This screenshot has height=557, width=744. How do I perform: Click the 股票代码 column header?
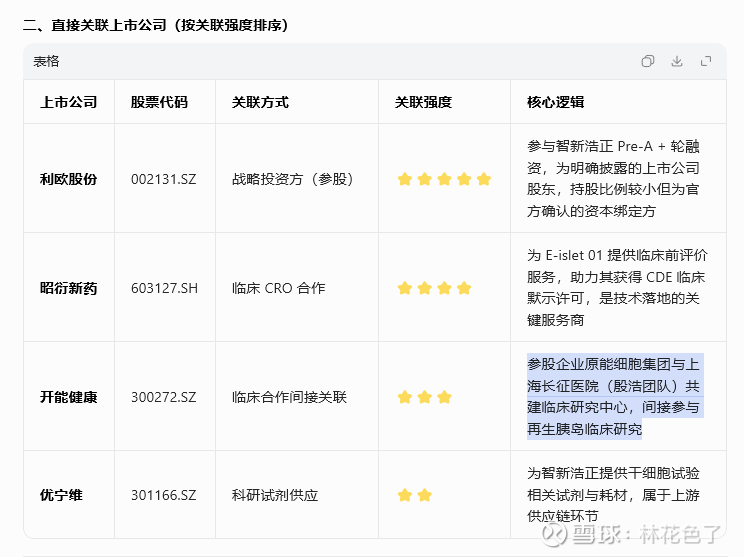[159, 102]
